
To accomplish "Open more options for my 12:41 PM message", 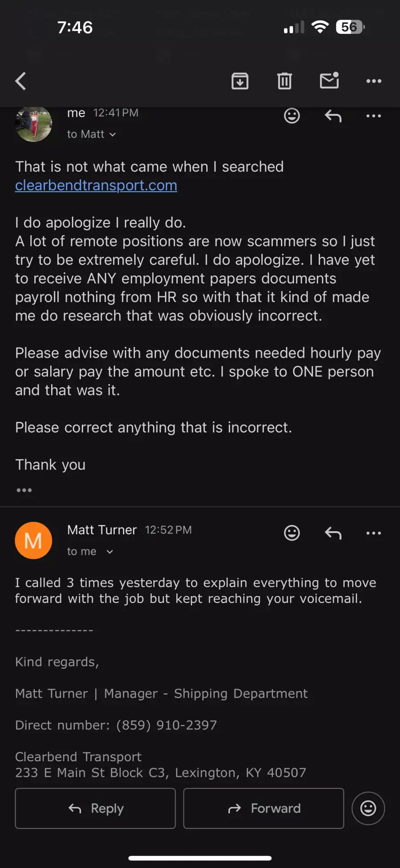I will (374, 116).
